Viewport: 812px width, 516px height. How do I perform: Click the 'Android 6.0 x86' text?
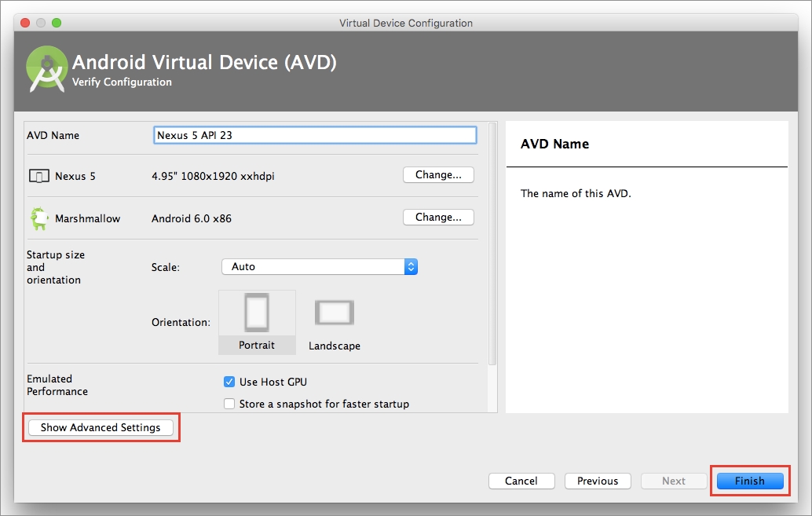pyautogui.click(x=191, y=218)
